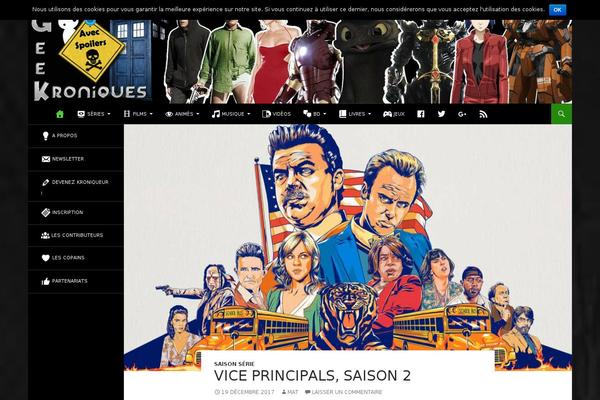The height and width of the screenshot is (400, 600).
Task: Click the Vice Principals poster image
Action: pos(348,237)
